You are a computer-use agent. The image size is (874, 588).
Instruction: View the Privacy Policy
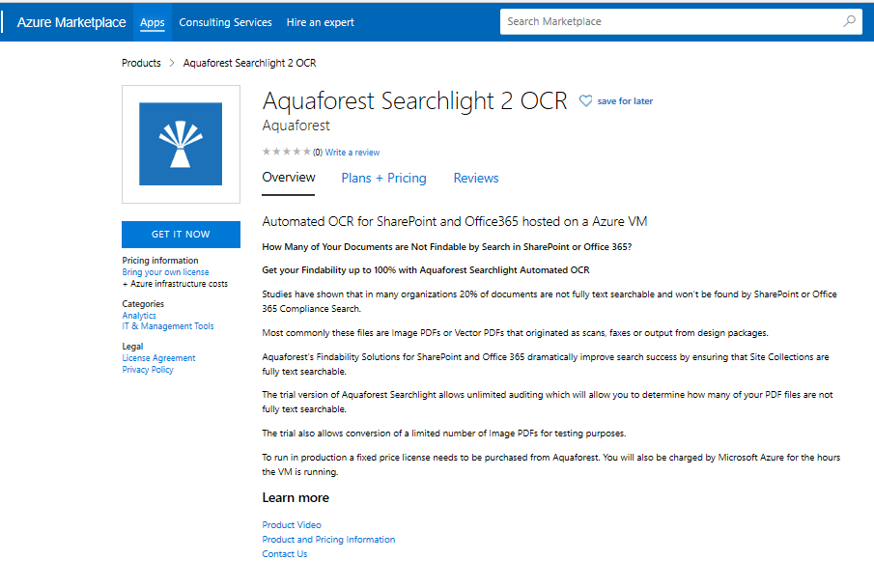pos(148,370)
